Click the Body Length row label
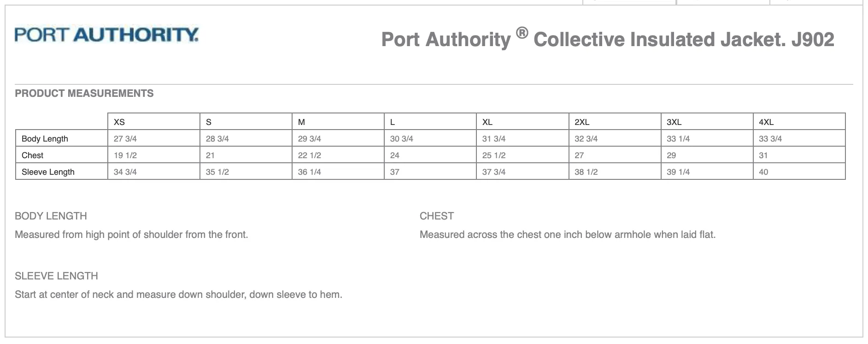Image resolution: width=868 pixels, height=344 pixels. tap(45, 139)
